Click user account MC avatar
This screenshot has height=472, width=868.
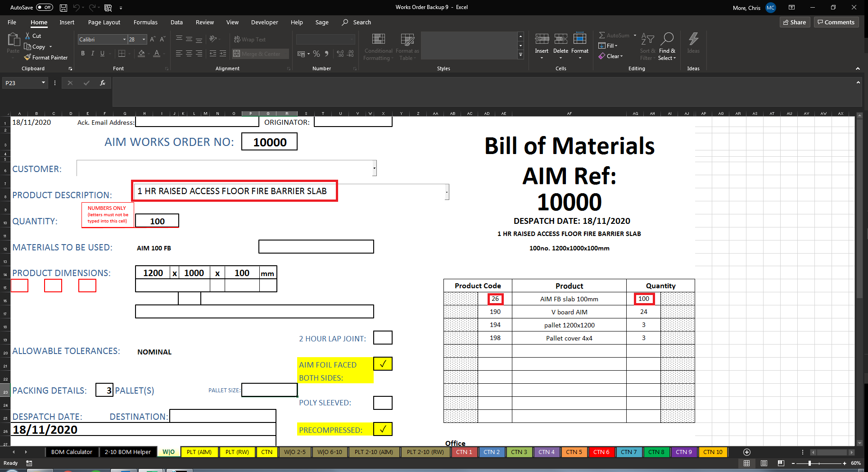click(771, 8)
